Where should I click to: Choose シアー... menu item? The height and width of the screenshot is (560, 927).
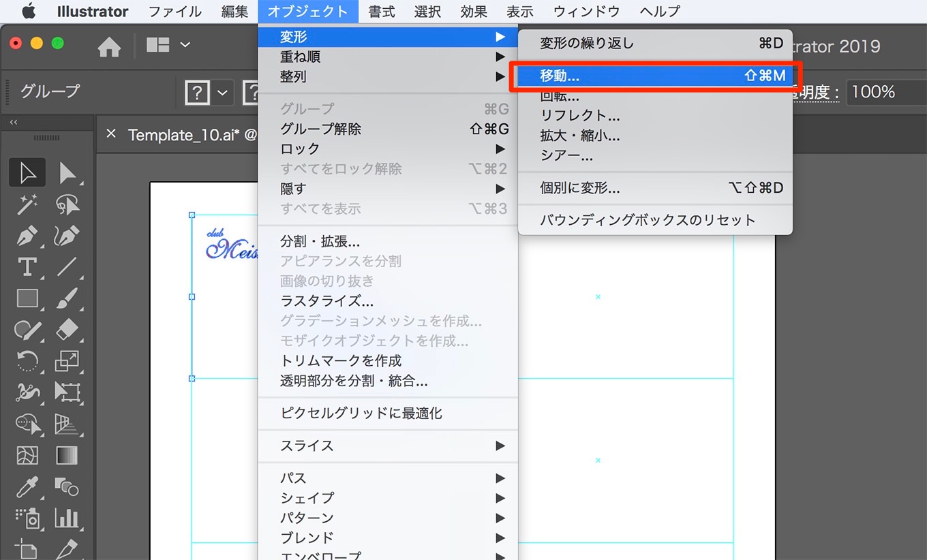point(655,155)
